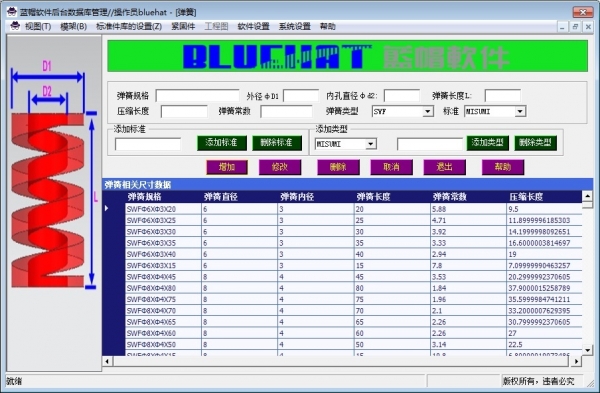The width and height of the screenshot is (600, 393).
Task: Open the 模架(B) menu
Action: pyautogui.click(x=73, y=26)
